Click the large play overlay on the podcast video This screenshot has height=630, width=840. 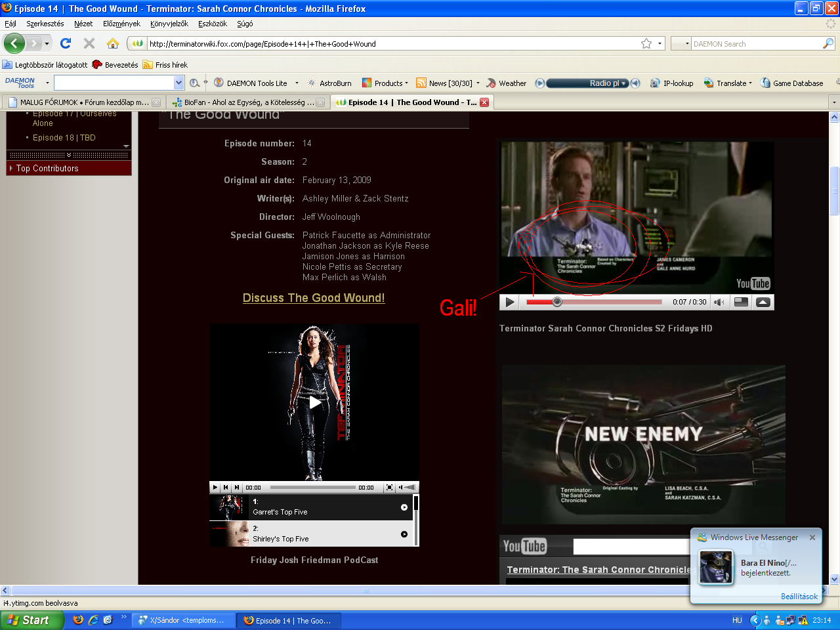click(x=315, y=402)
